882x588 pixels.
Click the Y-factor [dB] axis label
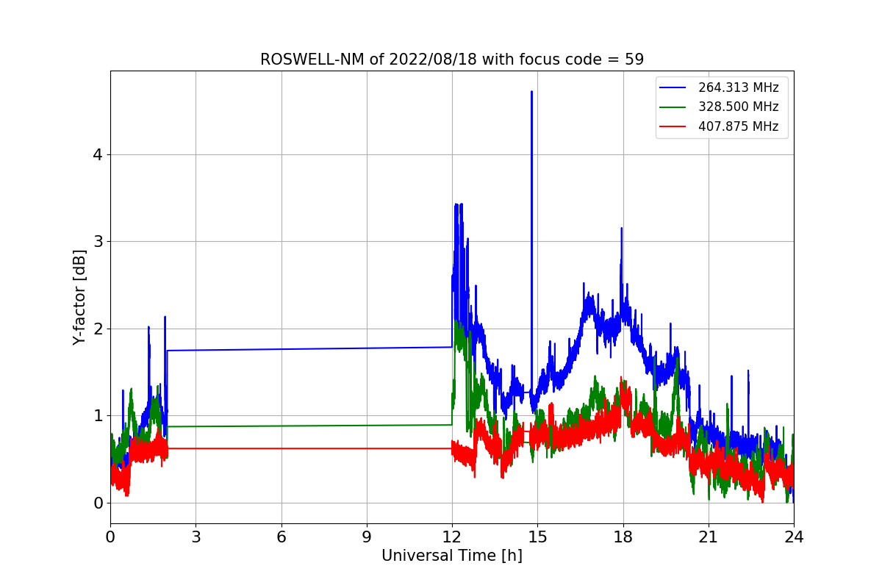[x=79, y=297]
